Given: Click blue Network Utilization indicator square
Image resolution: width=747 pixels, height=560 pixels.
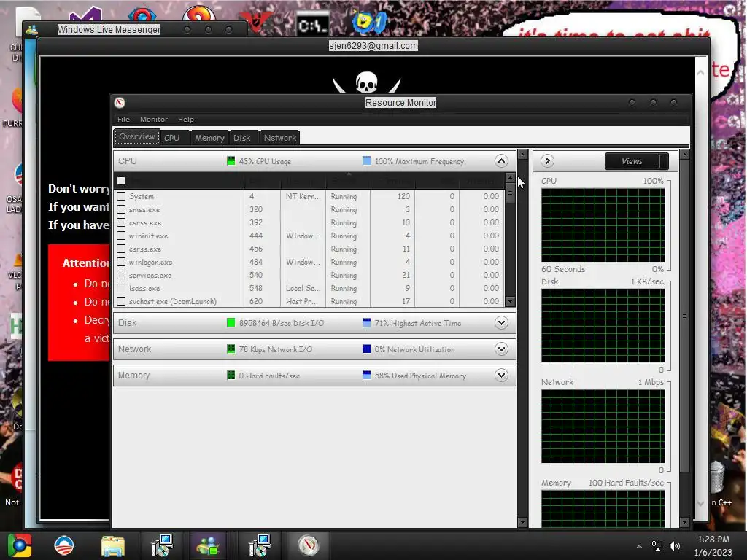Looking at the screenshot, I should click(366, 349).
